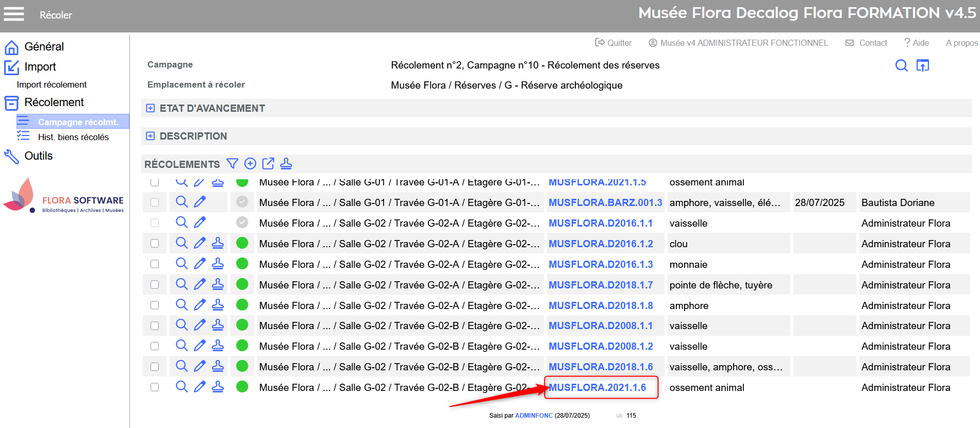This screenshot has height=428, width=980.
Task: Edit the MUSFLORA.D2016.1.2 row with pencil icon
Action: [200, 243]
